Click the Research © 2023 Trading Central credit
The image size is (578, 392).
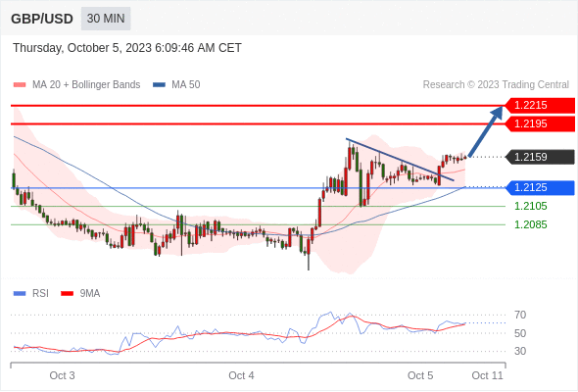click(x=496, y=85)
